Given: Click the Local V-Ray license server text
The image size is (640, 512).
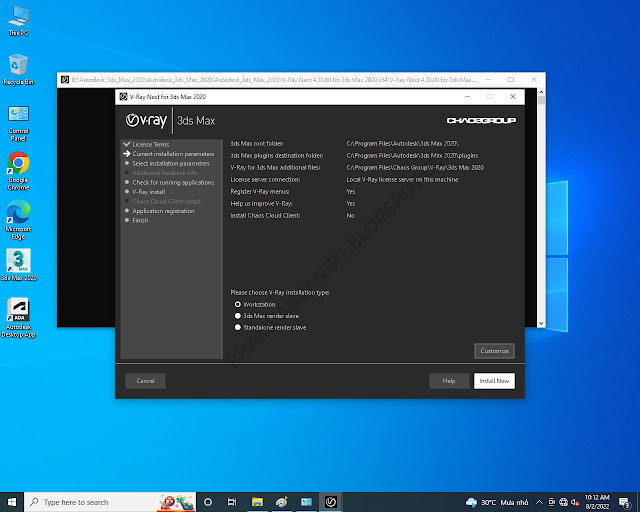Looking at the screenshot, I should coord(402,180).
